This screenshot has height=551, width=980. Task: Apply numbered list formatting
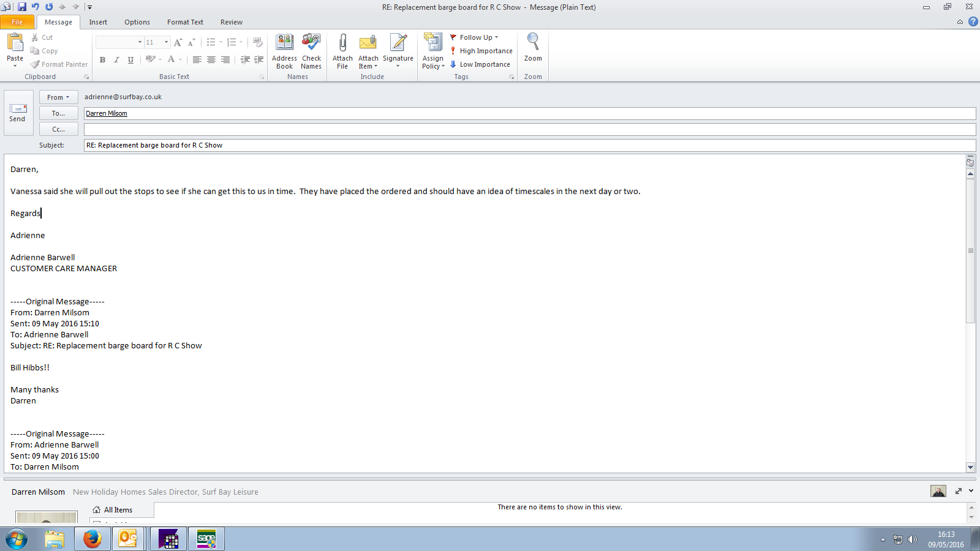coord(231,42)
